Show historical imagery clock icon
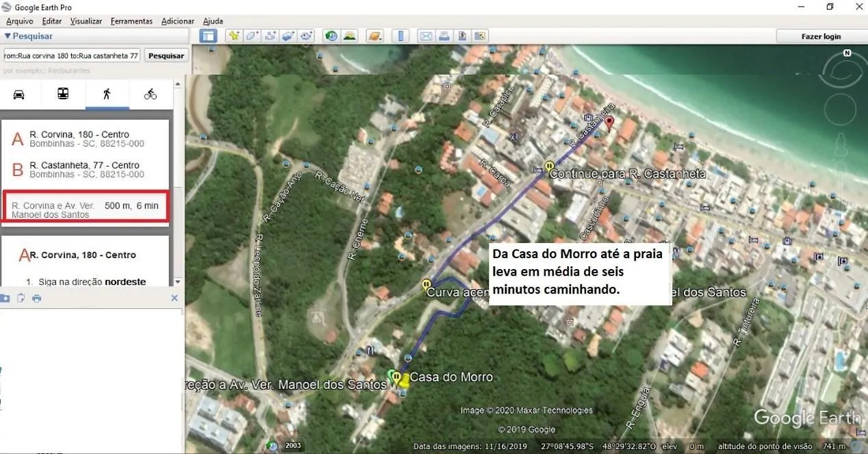The image size is (868, 454). point(332,36)
